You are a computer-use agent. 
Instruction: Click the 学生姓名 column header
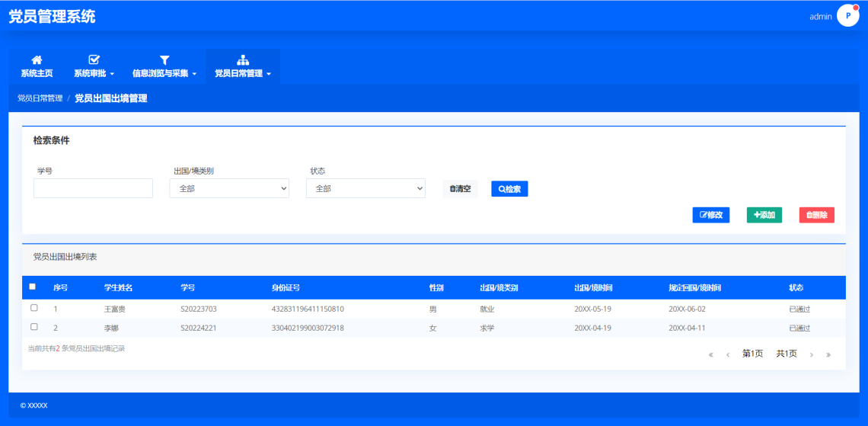tap(119, 287)
